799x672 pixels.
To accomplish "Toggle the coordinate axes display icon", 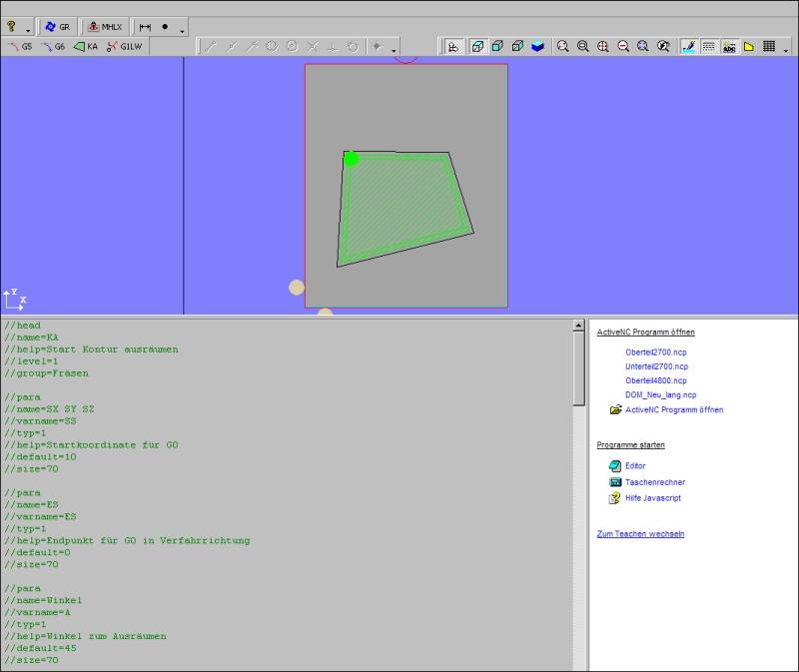I will point(452,47).
